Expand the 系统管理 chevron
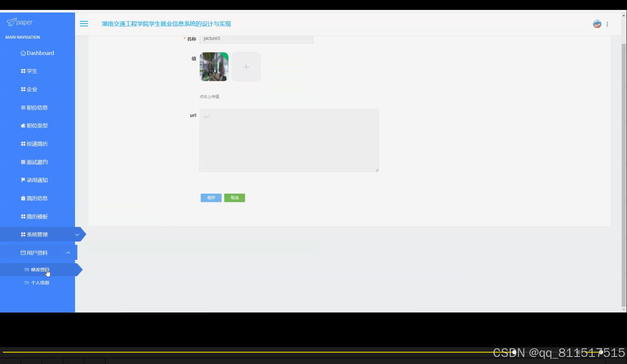The height and width of the screenshot is (364, 627). pos(77,235)
